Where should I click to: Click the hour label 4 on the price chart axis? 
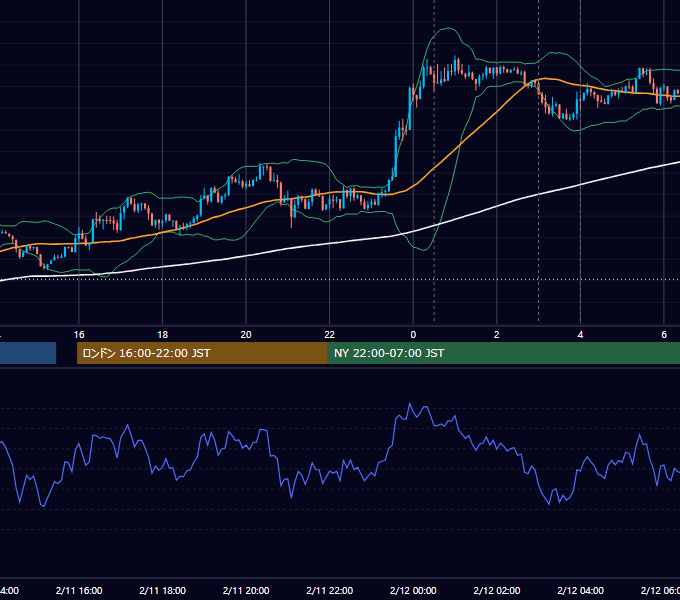click(580, 335)
